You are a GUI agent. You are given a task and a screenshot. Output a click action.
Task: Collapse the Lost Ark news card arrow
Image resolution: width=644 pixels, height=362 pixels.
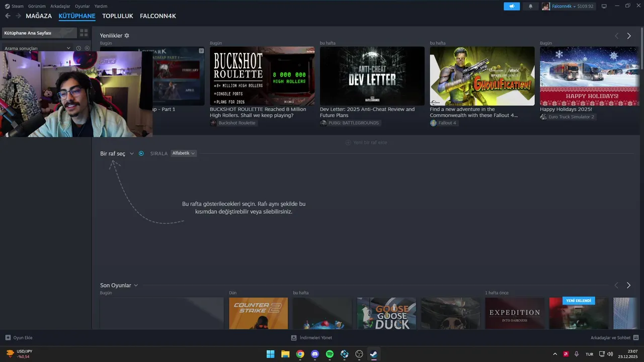[x=201, y=51]
